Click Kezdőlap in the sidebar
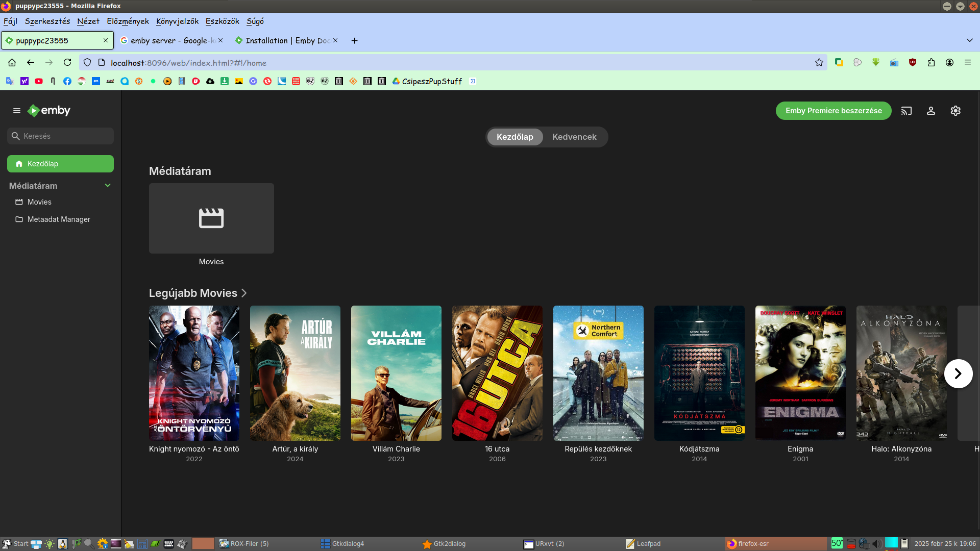The image size is (980, 551). pyautogui.click(x=60, y=164)
